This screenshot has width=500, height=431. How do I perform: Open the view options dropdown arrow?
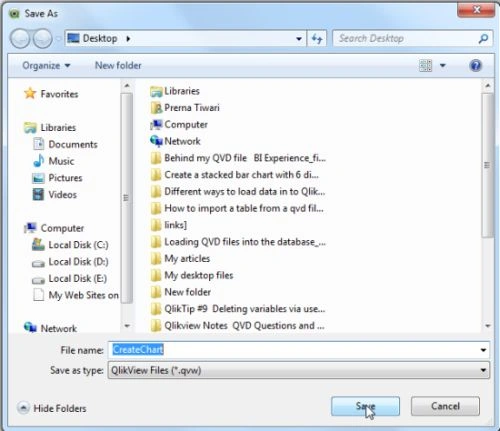point(443,65)
